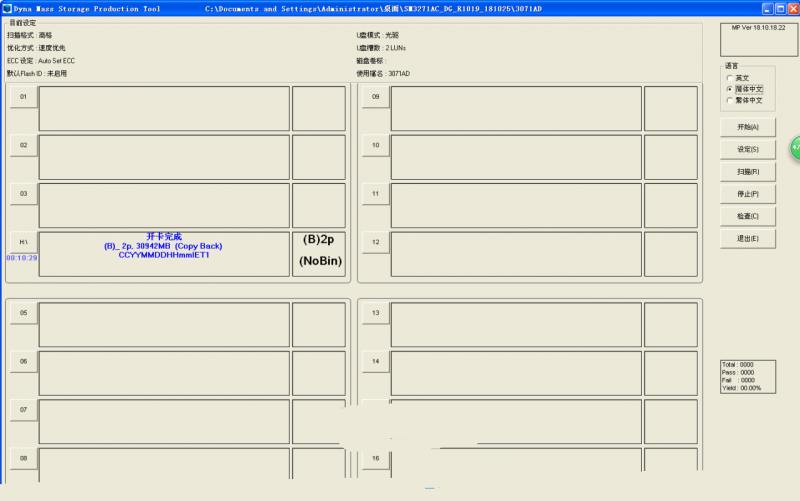Click the port 01 slot button
800x501 pixels.
[x=22, y=97]
